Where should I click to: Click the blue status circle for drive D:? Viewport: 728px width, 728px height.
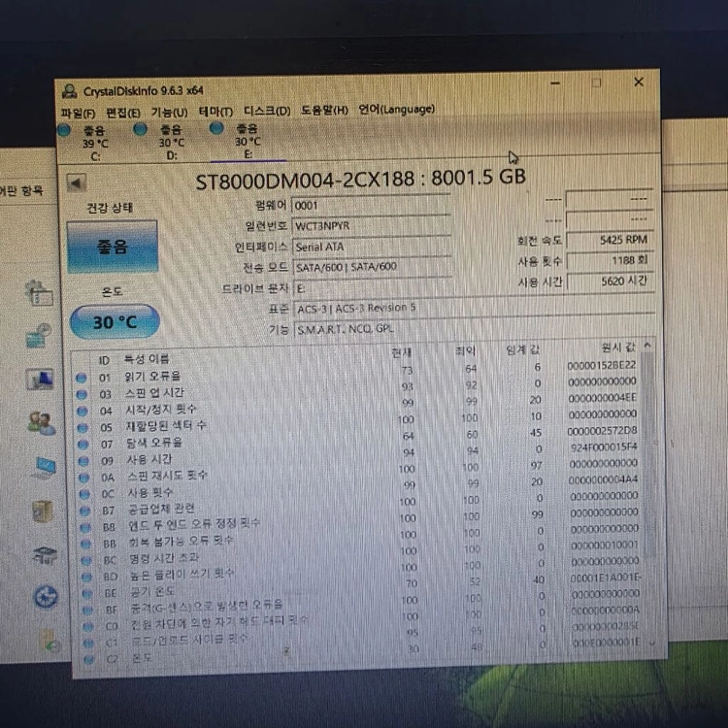pyautogui.click(x=140, y=129)
